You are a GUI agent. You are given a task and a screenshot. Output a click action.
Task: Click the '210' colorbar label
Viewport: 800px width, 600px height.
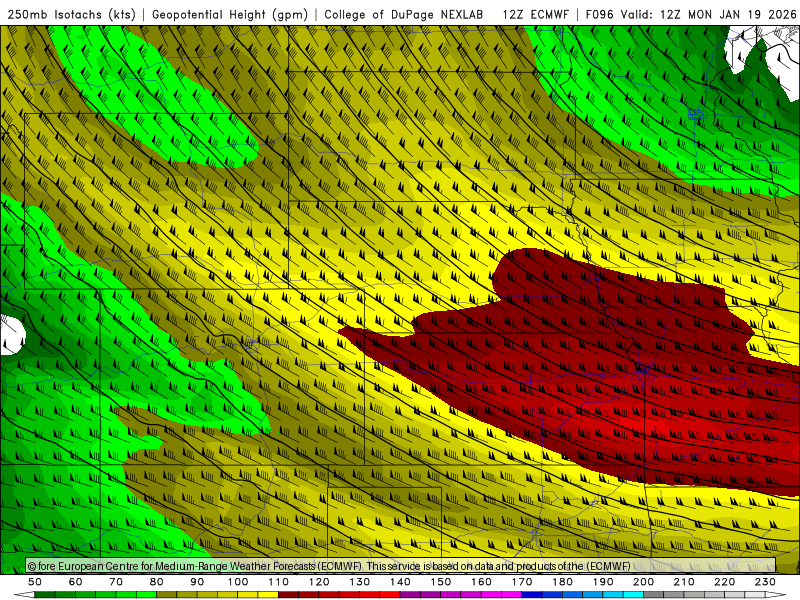(x=684, y=582)
